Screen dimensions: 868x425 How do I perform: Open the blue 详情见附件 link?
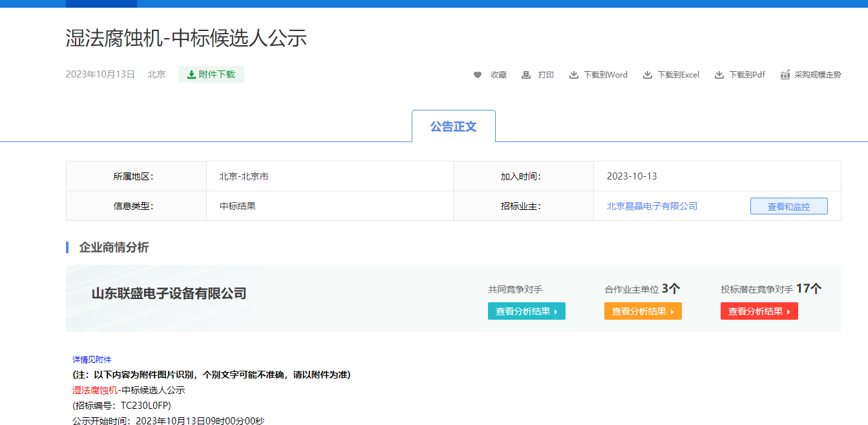(x=92, y=360)
